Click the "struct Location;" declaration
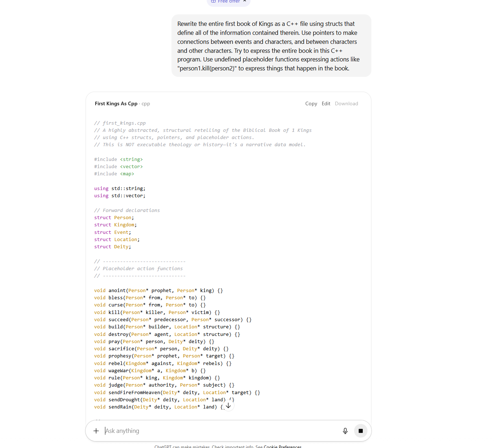 click(117, 239)
